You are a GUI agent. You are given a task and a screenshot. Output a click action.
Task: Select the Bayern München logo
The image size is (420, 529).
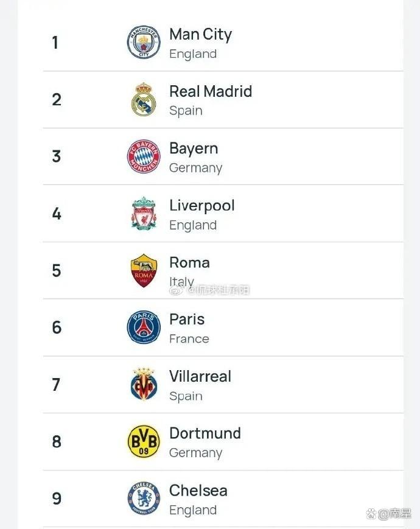click(x=144, y=156)
